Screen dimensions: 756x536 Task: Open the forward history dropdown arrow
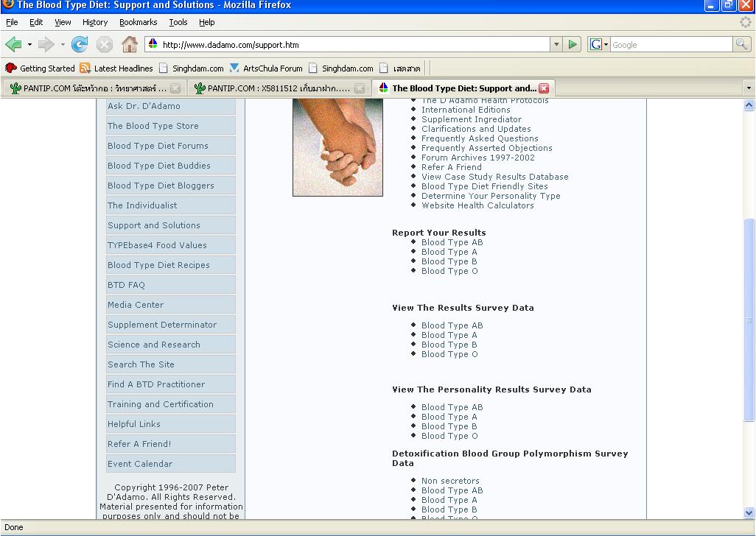pyautogui.click(x=62, y=45)
